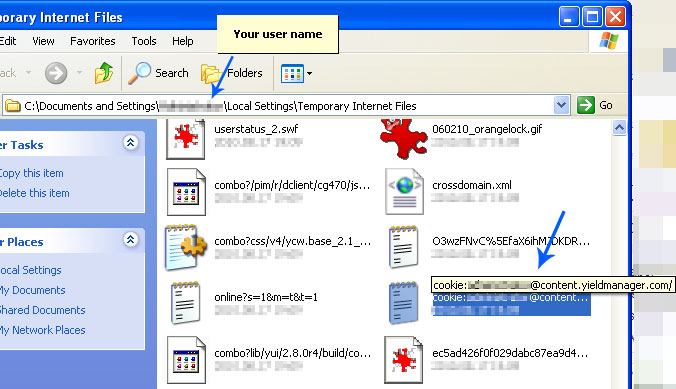Click the O3wzFNvC%5EfaX6ihM file name
Image resolution: width=676 pixels, height=389 pixels.
click(511, 241)
